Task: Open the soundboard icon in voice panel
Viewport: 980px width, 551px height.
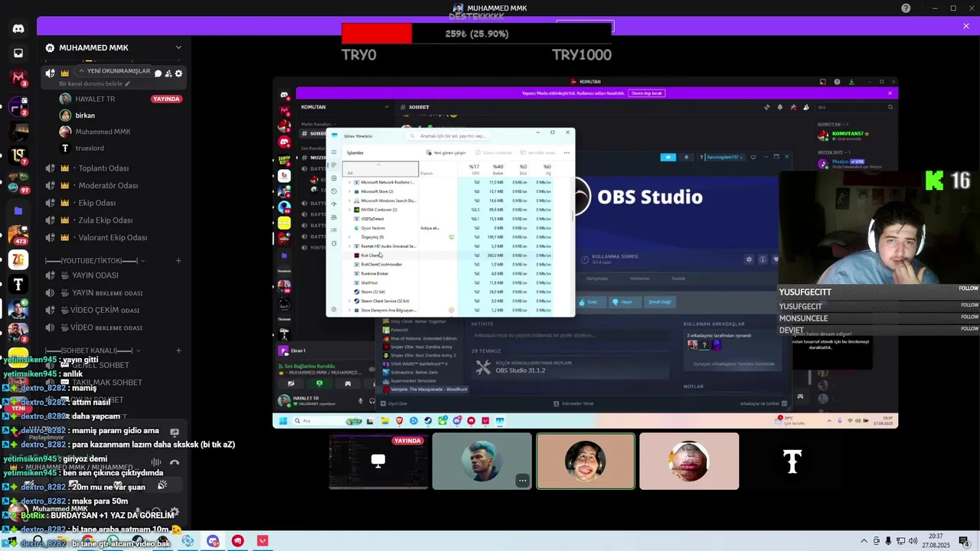Action: point(162,485)
